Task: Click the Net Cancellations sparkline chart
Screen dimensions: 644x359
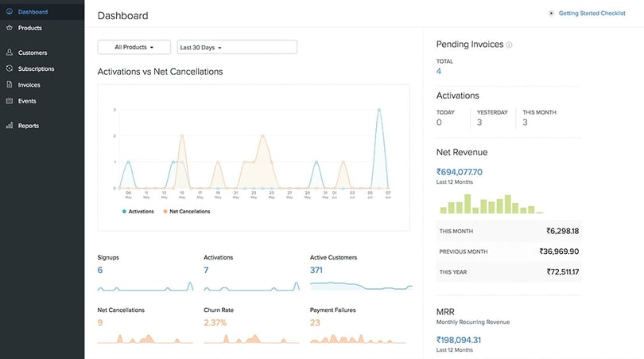Action: click(x=145, y=338)
